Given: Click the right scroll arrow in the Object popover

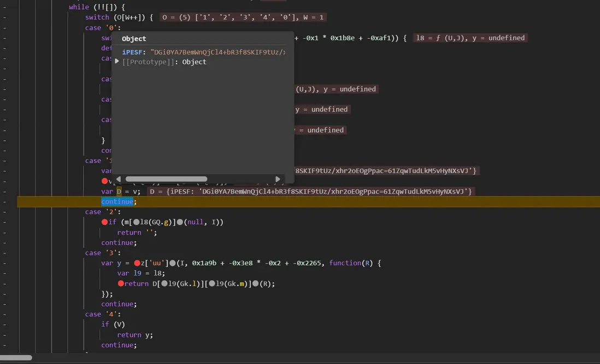Looking at the screenshot, I should [278, 178].
